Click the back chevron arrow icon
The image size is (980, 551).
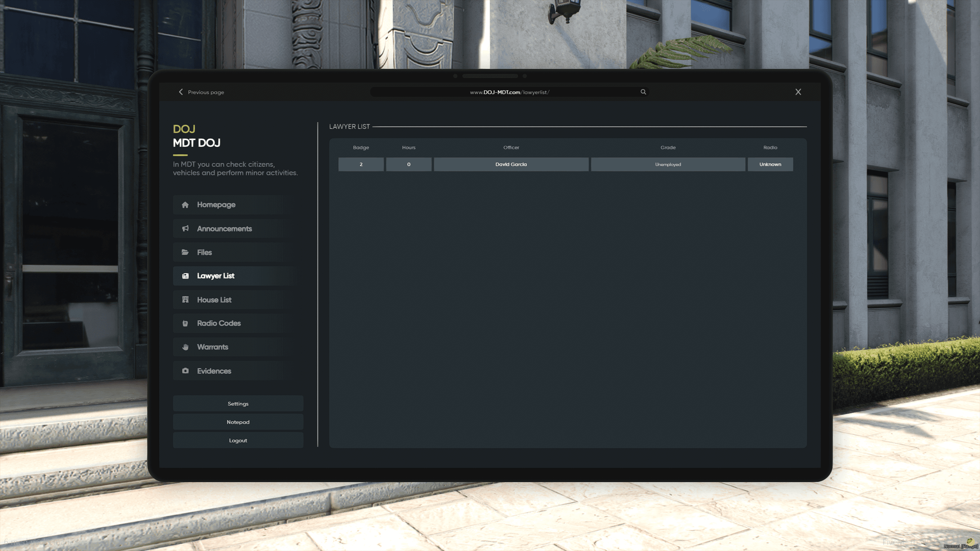pos(181,92)
